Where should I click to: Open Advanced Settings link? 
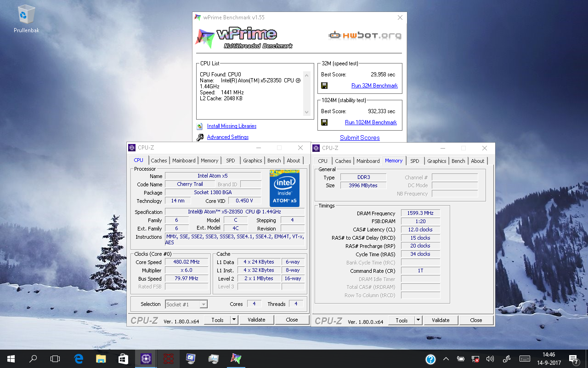point(228,137)
